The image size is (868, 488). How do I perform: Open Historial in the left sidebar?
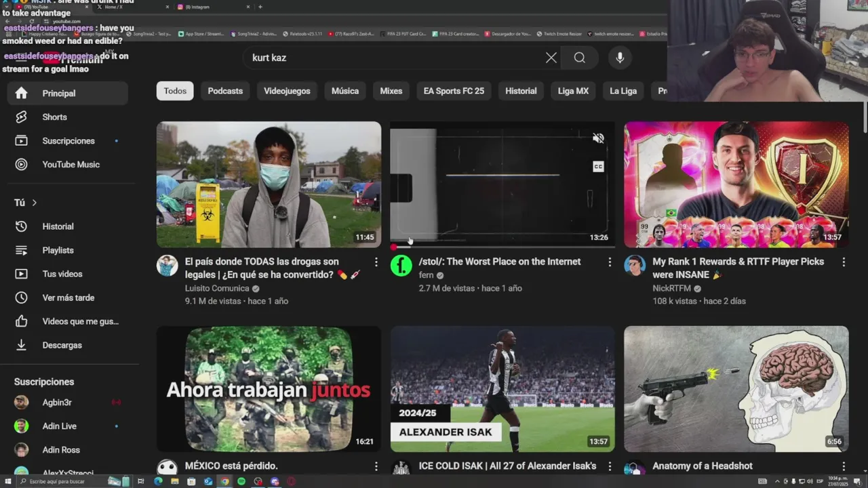click(68, 226)
